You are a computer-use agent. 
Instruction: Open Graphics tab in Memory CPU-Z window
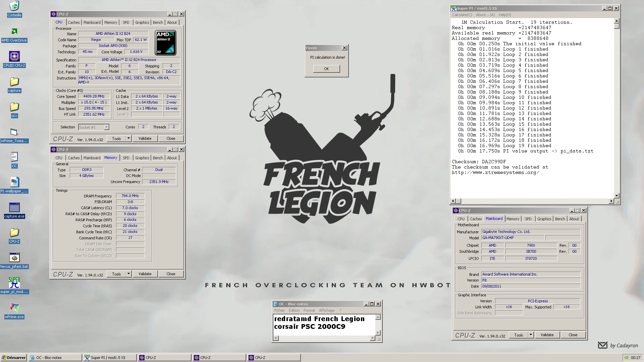142,158
